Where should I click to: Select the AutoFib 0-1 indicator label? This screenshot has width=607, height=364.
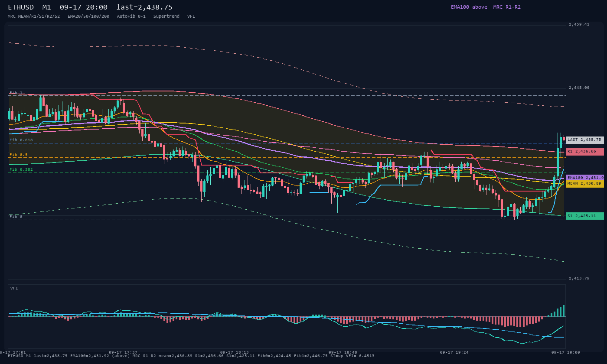click(131, 16)
